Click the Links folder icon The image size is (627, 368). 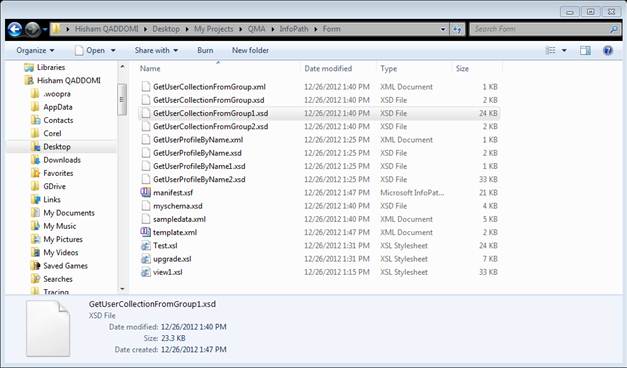[x=36, y=199]
